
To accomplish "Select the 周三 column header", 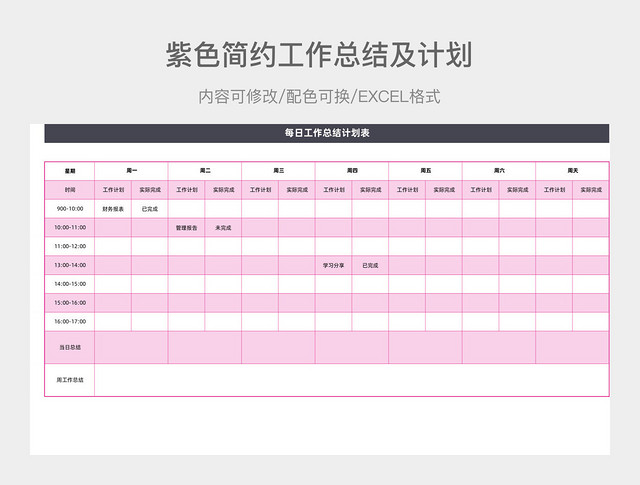I will click(x=278, y=171).
